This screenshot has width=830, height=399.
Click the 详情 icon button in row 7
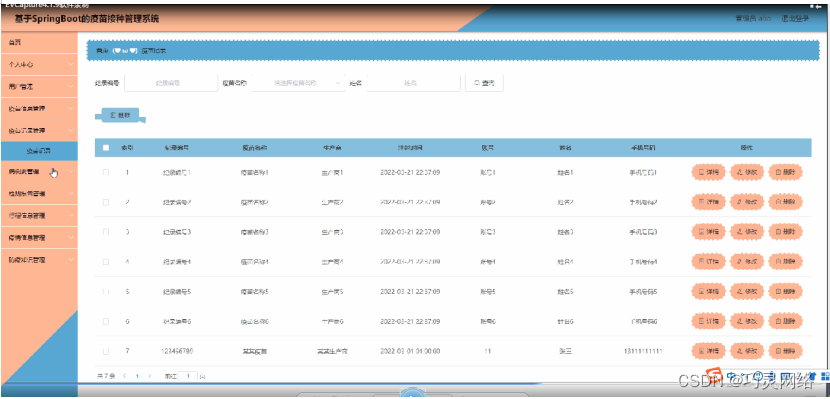tap(709, 351)
